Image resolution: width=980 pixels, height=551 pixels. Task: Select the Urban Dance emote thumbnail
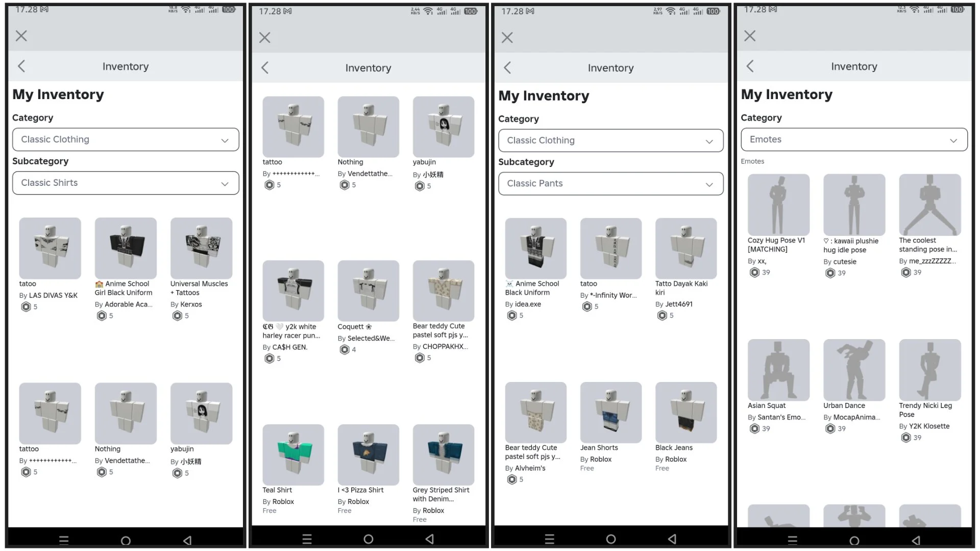pos(854,370)
